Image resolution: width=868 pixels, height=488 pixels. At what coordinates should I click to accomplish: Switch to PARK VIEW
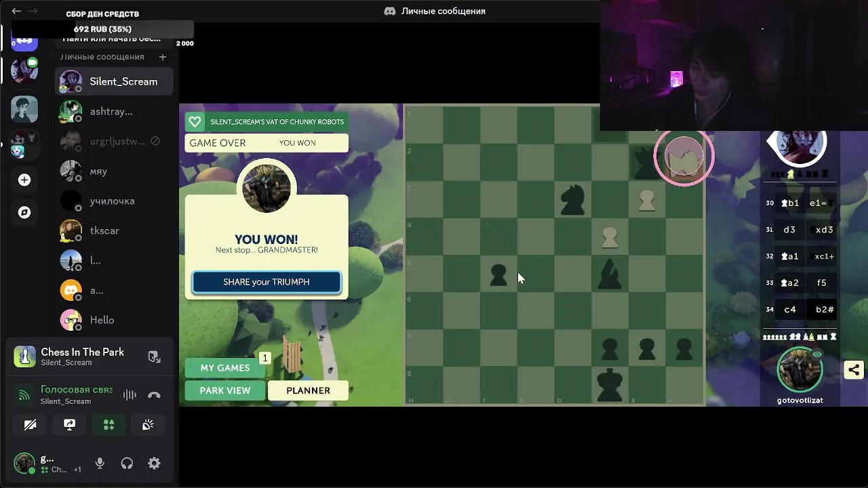click(225, 390)
